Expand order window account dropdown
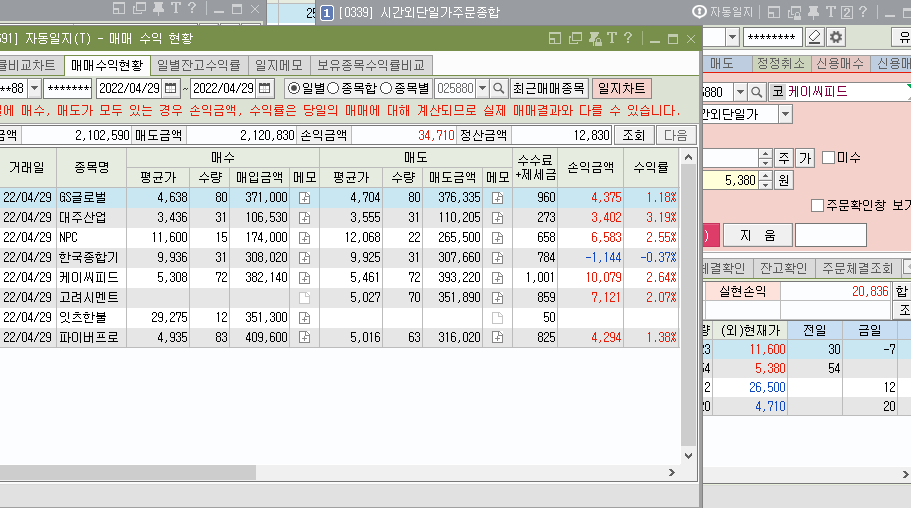Viewport: 911px width, 508px height. 733,37
